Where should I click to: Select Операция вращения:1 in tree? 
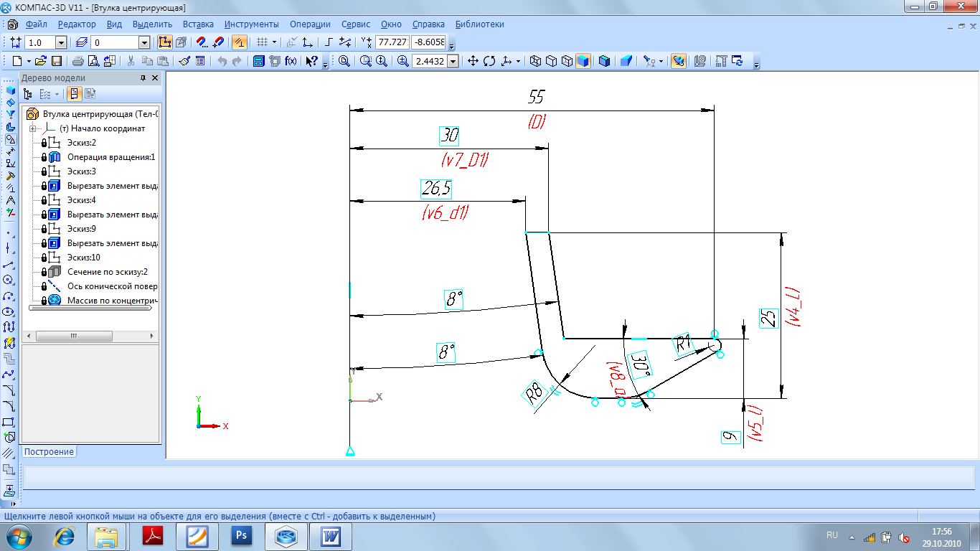point(111,157)
